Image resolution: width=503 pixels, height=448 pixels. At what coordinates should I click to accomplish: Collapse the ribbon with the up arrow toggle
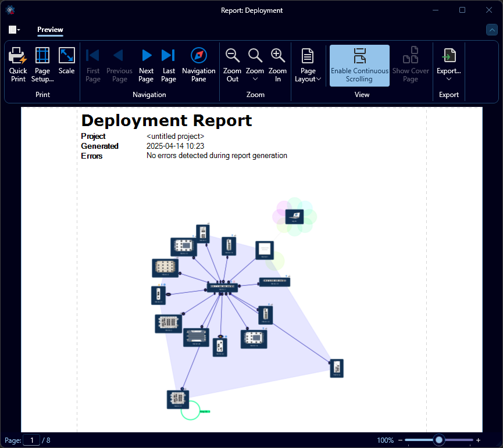491,30
